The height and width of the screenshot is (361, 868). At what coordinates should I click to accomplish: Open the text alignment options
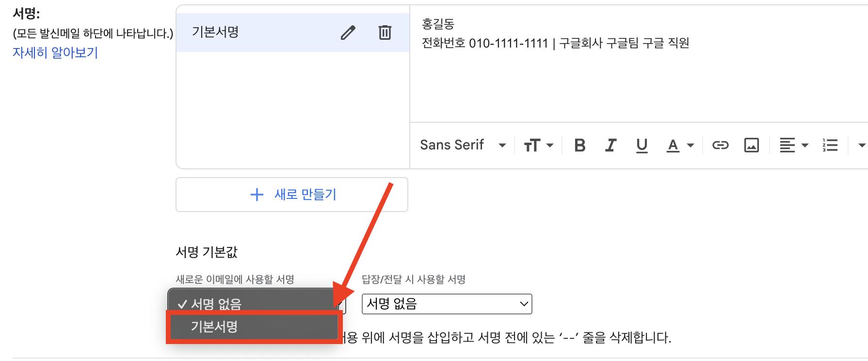pyautogui.click(x=793, y=145)
